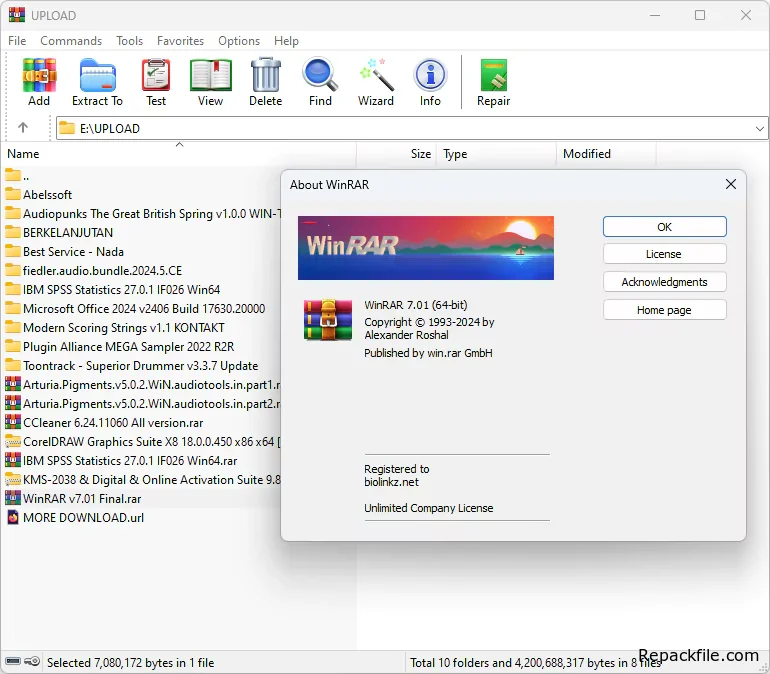Open the Options menu

click(239, 41)
